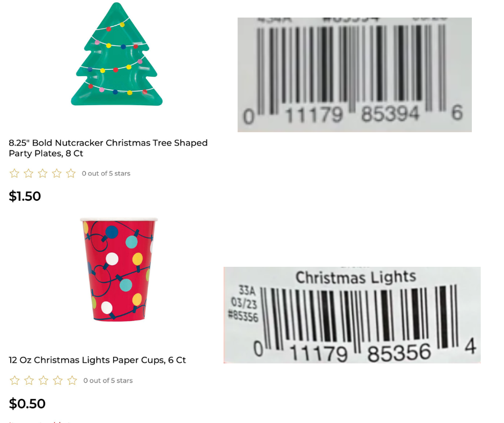
Task: Click the rating text beside the tree plates stars
Action: 106,173
